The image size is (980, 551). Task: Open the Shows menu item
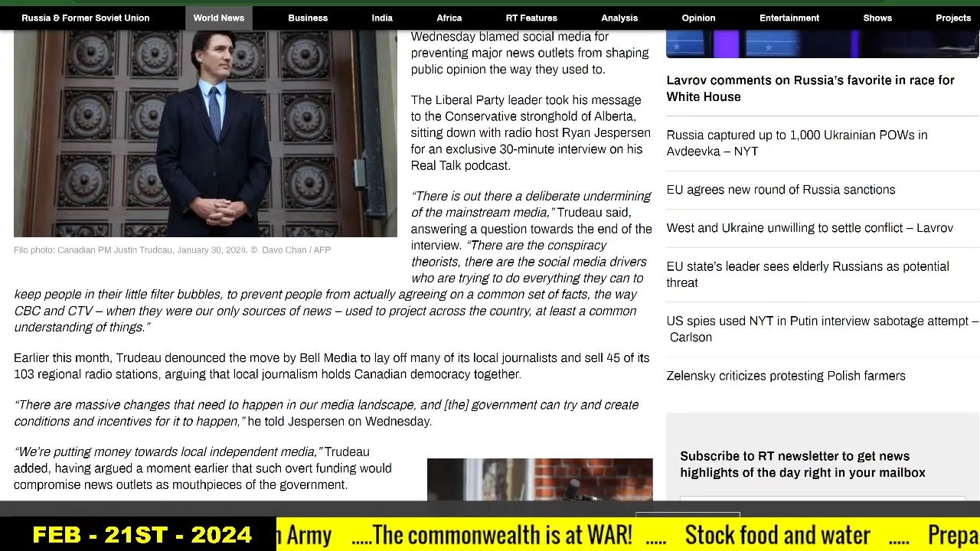[x=877, y=18]
